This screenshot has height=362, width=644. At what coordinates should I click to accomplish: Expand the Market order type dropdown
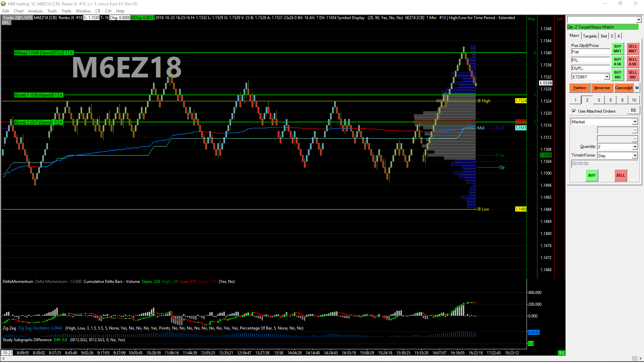[635, 122]
